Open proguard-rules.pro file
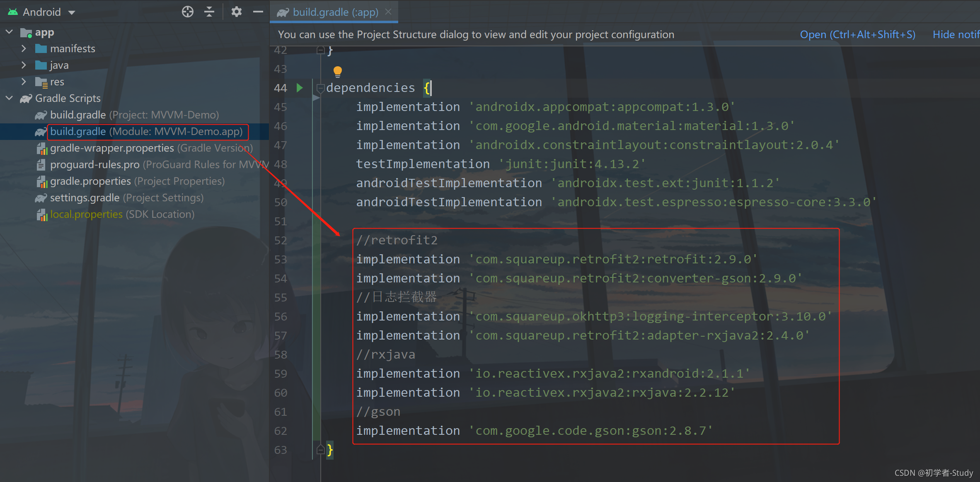980x482 pixels. (160, 164)
